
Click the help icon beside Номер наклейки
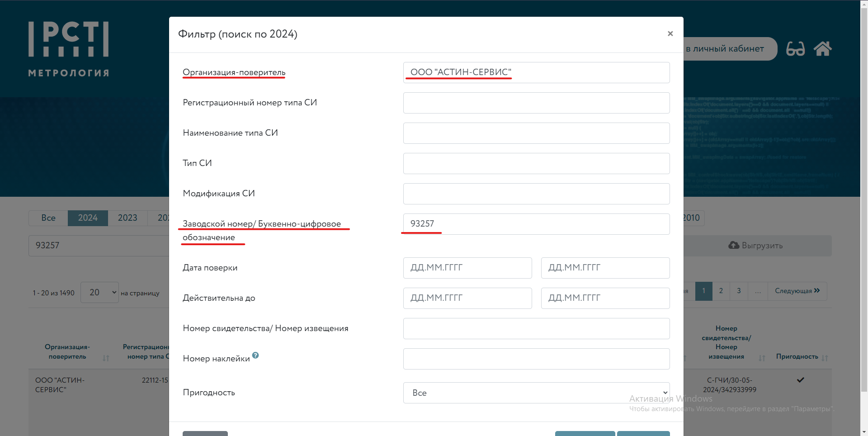point(255,355)
